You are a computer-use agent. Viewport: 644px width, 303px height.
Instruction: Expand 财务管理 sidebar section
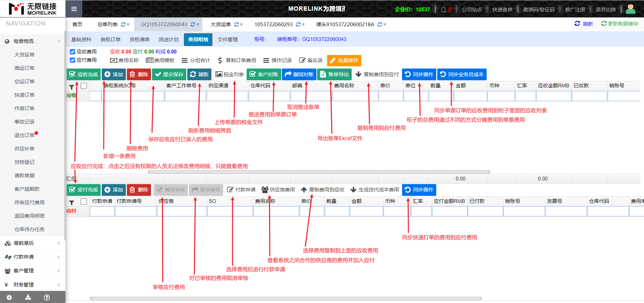tap(32, 285)
